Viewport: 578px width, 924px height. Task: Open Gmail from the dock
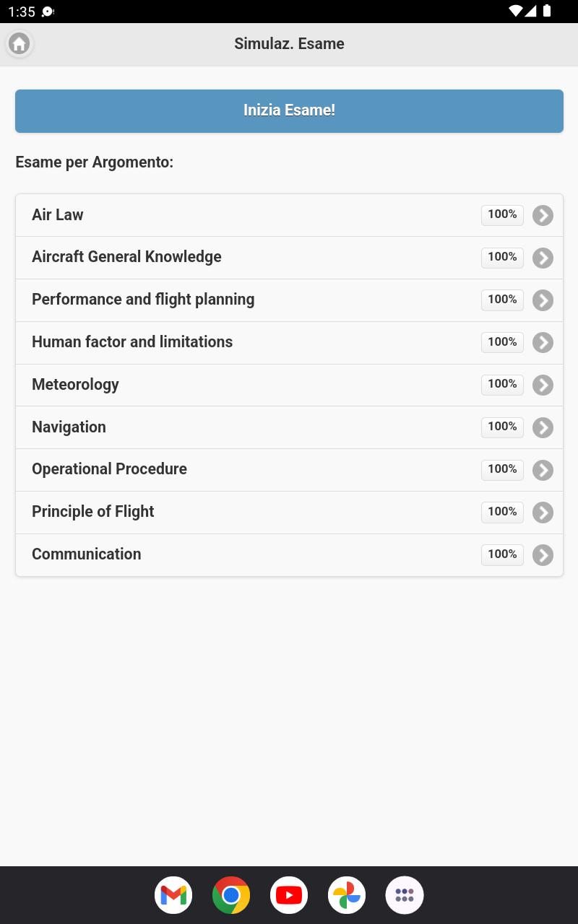click(x=173, y=895)
